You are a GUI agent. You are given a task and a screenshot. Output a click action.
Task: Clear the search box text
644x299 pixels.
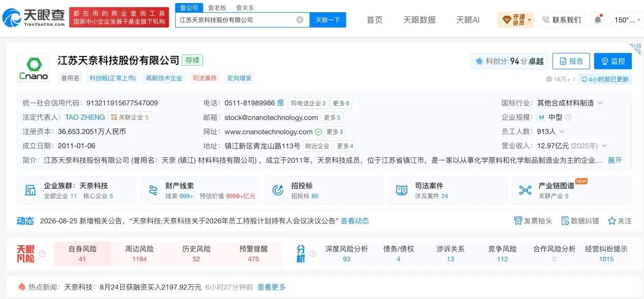(300, 20)
